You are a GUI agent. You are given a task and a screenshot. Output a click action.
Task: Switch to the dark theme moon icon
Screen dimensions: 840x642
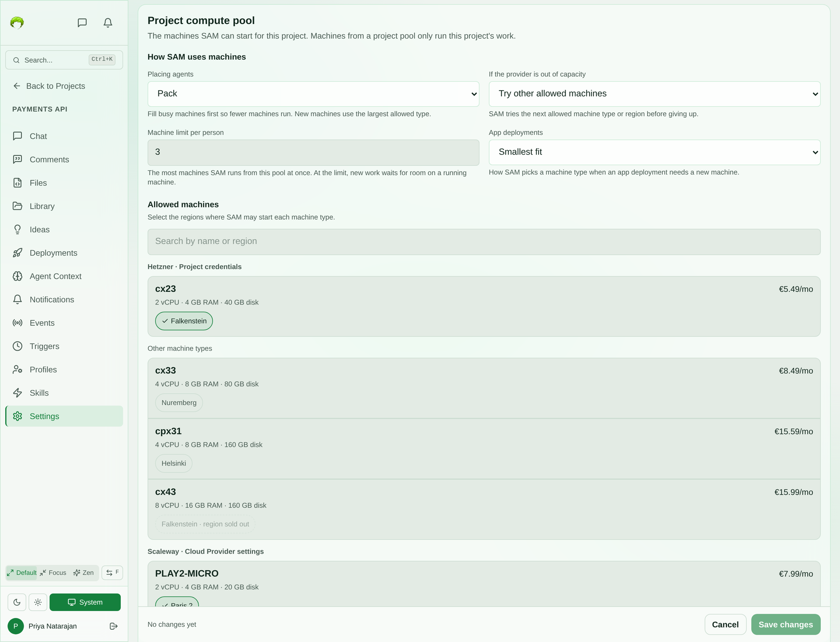(x=17, y=602)
